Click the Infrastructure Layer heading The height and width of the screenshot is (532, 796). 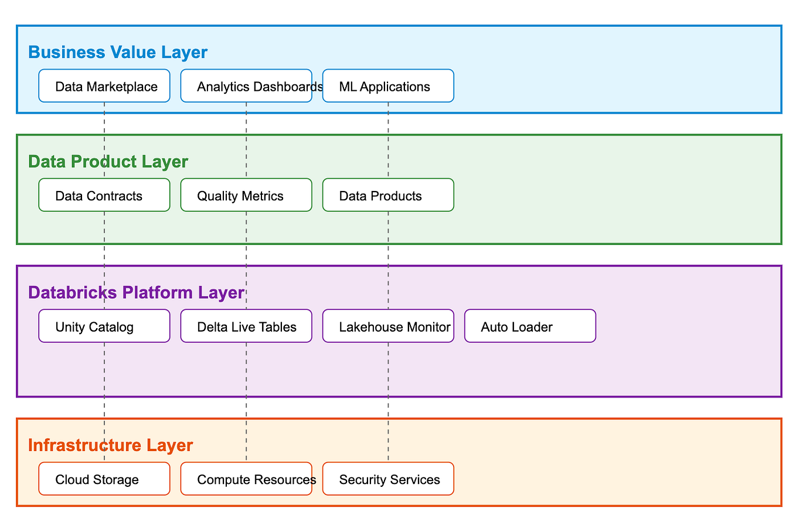click(x=111, y=445)
